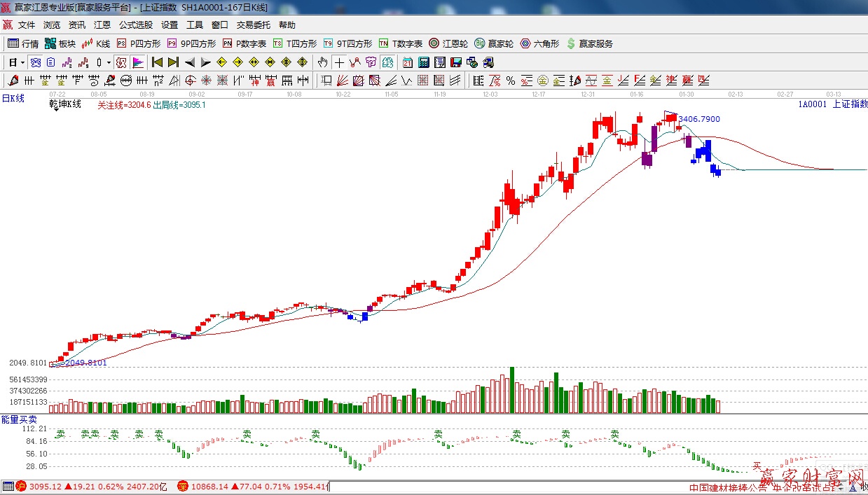
Task: Open the 交易委托 menu
Action: [253, 25]
